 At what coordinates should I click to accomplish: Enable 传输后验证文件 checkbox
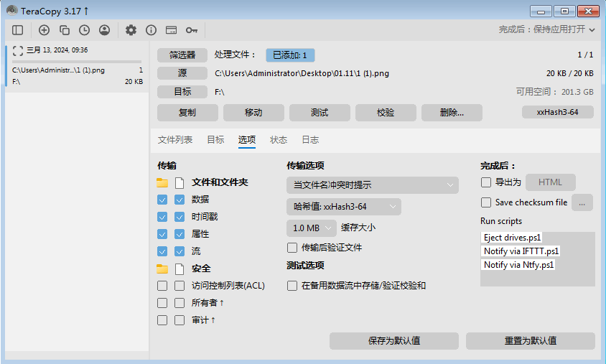(292, 248)
